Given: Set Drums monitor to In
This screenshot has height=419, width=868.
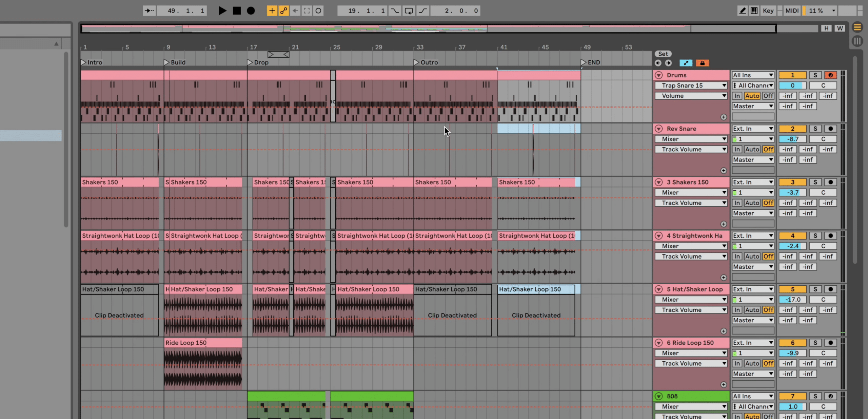Looking at the screenshot, I should [737, 96].
